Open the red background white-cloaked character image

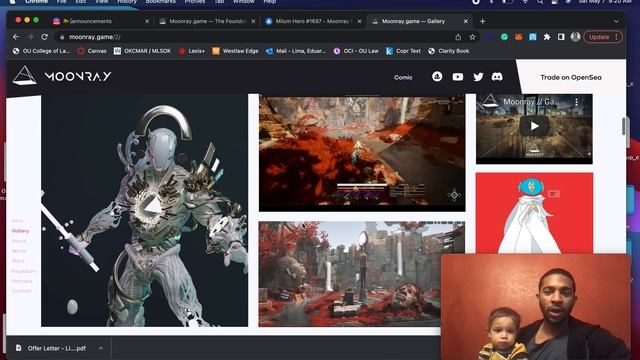click(534, 213)
